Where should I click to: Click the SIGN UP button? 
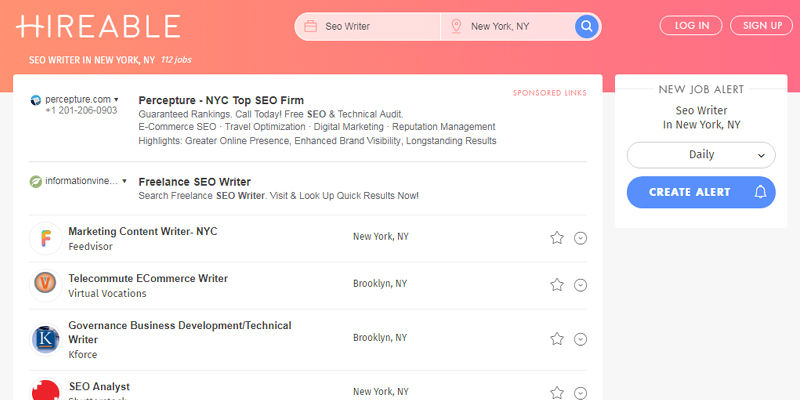coord(761,26)
